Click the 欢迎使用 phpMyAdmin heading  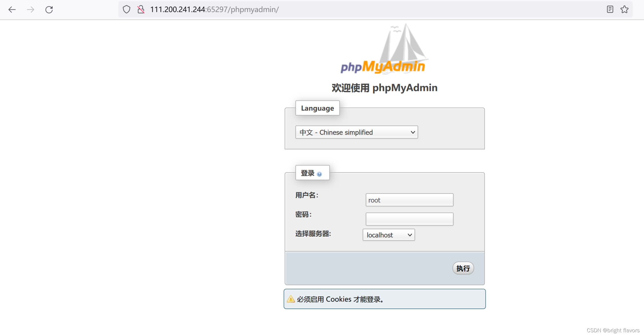click(385, 88)
